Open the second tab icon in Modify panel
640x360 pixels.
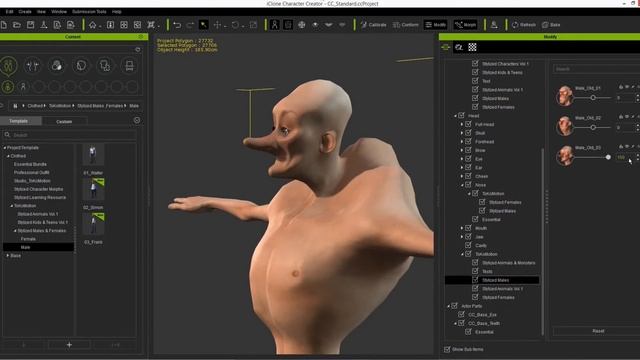[459, 47]
